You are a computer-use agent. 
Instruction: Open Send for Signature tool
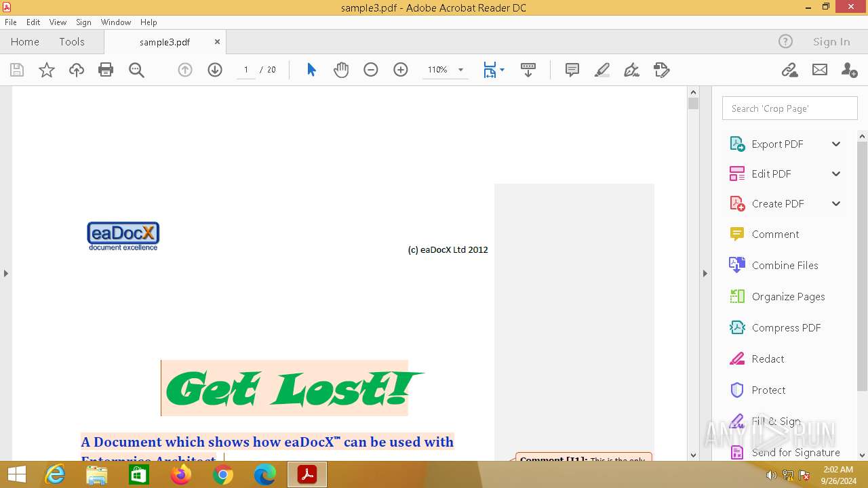(795, 453)
